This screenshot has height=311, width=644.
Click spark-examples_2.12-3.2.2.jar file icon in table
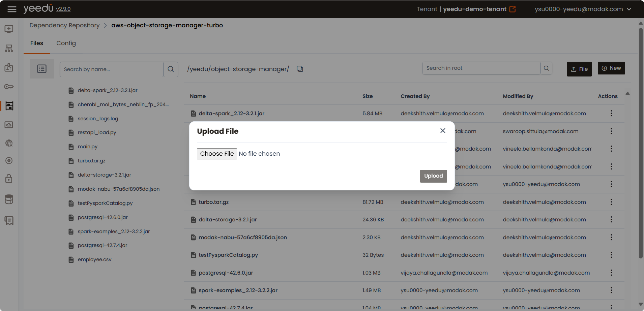click(x=193, y=290)
